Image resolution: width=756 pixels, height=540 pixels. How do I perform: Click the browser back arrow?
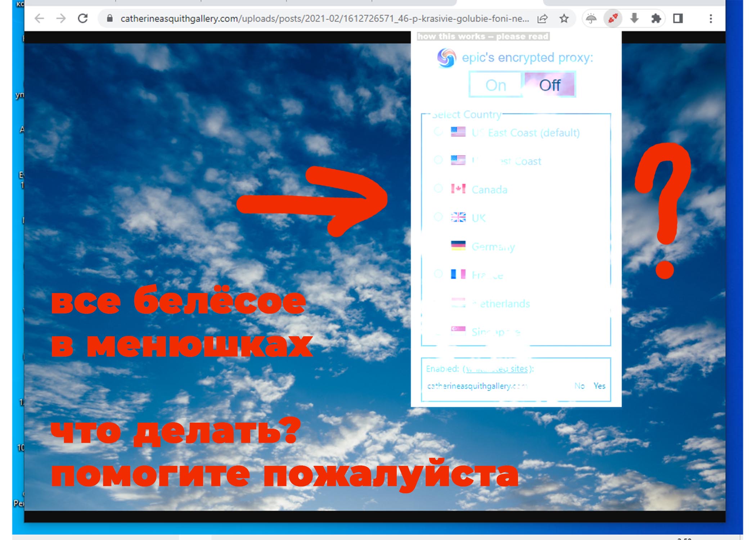click(x=39, y=18)
